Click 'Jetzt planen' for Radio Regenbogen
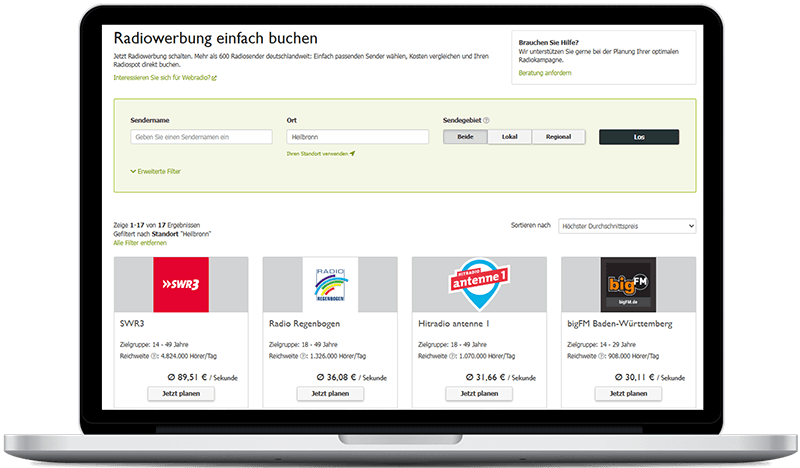 330,393
